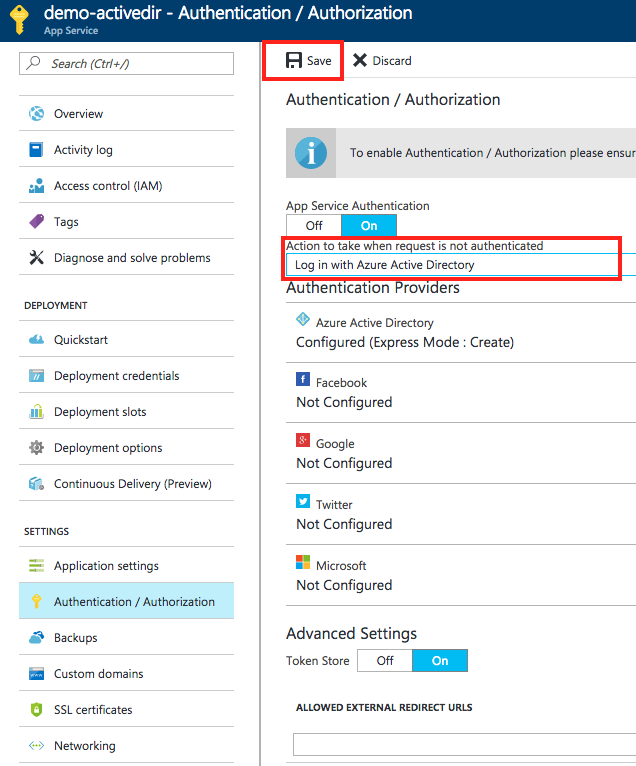Click the Quickstart cloud icon
Image resolution: width=636 pixels, height=766 pixels.
[x=37, y=340]
